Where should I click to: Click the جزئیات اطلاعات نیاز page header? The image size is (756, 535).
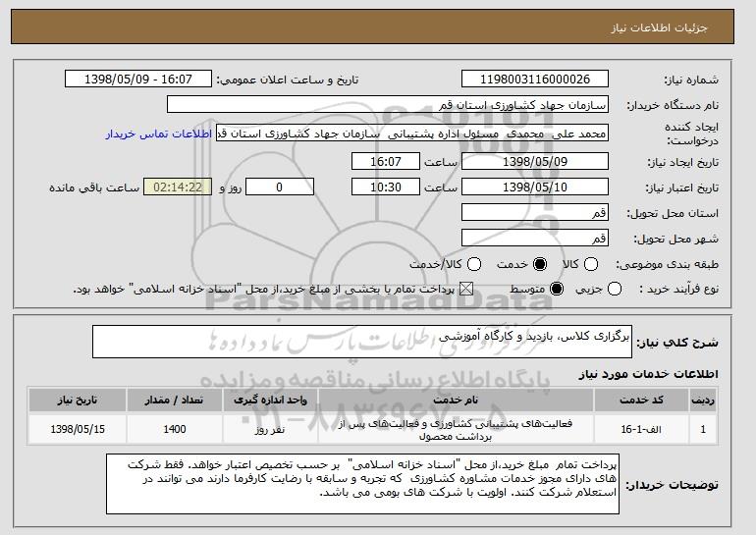(x=659, y=27)
